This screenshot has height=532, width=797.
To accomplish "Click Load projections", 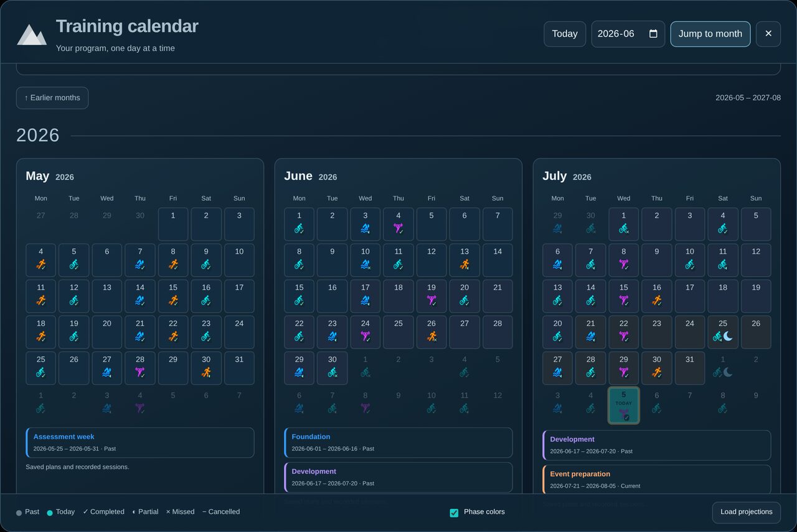I will (746, 512).
